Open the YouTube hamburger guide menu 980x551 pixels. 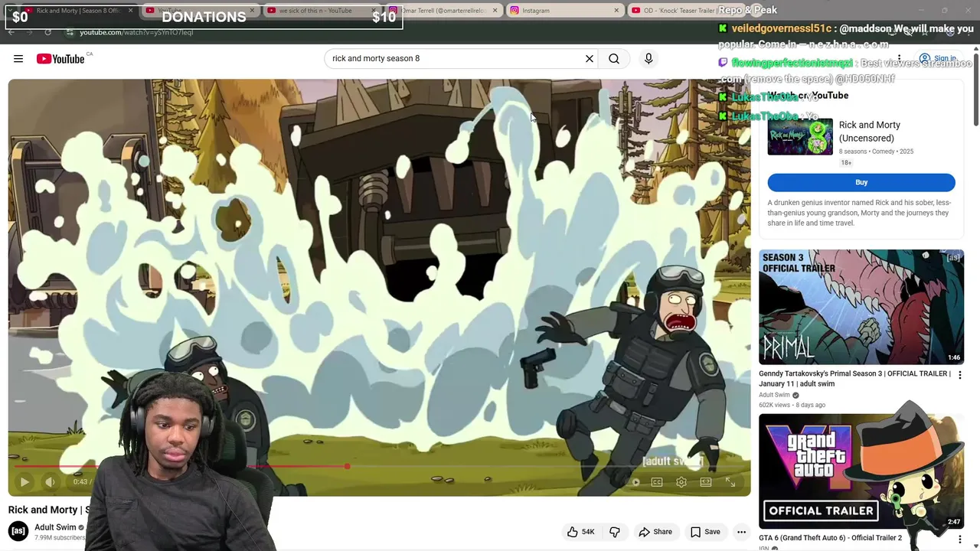click(x=18, y=59)
